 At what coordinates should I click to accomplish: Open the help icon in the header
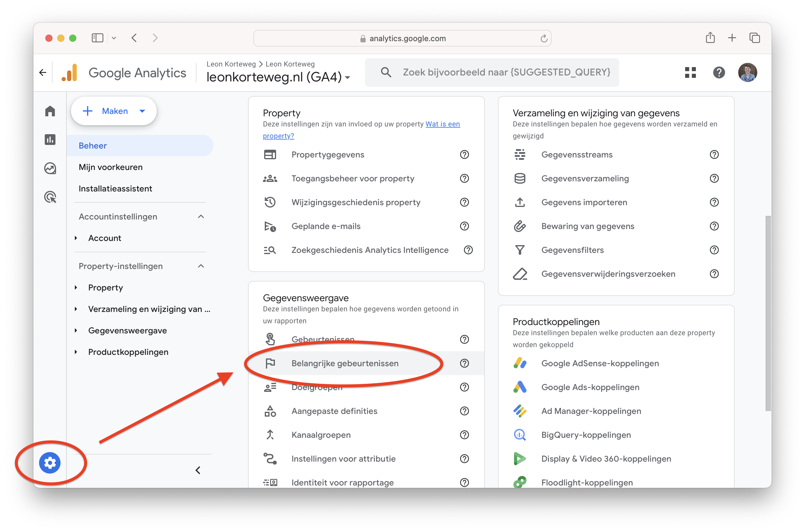(719, 72)
